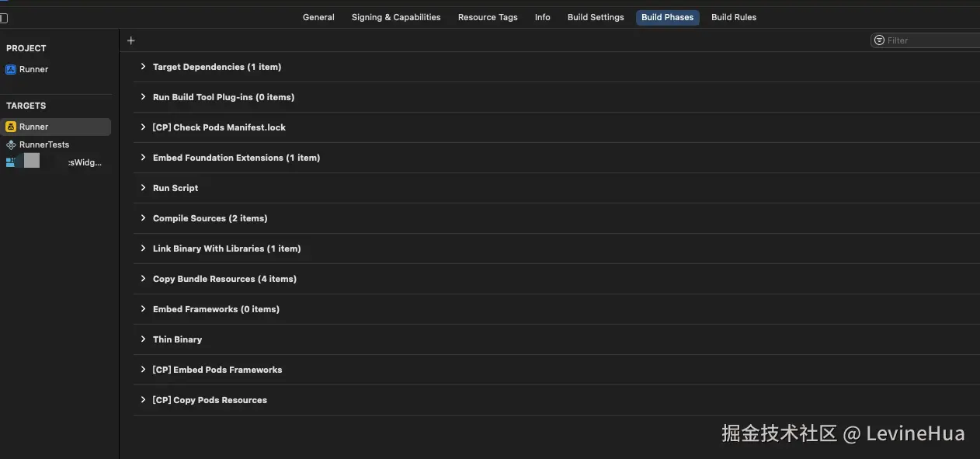Click the Thin Binary title text

click(x=177, y=339)
